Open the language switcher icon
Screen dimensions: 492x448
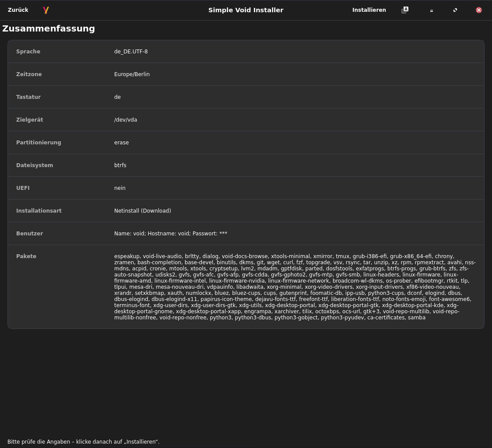pos(405,10)
